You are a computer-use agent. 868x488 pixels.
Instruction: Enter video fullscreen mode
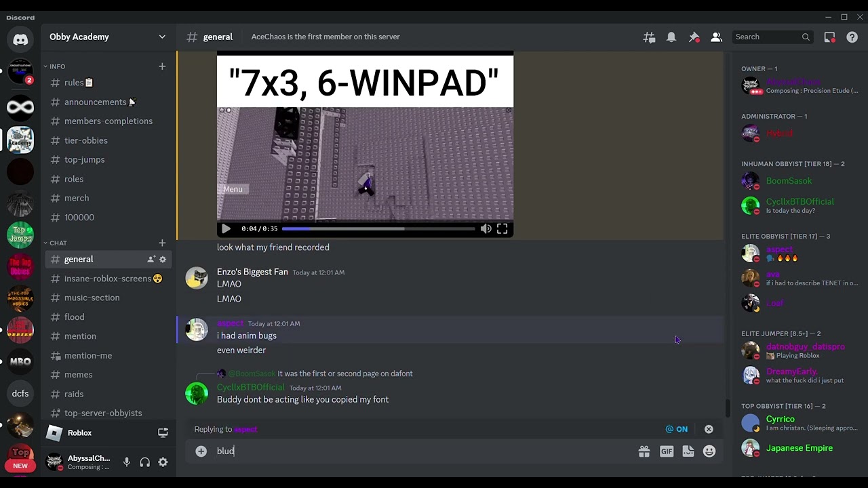click(x=502, y=229)
